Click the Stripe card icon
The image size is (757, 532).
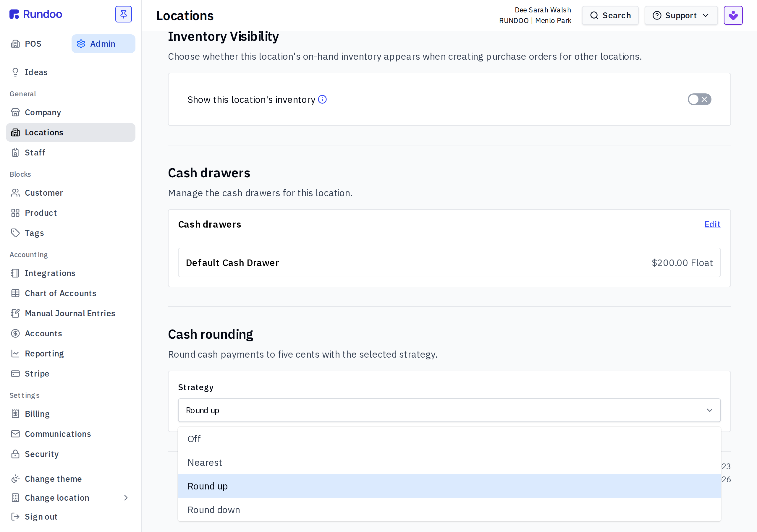coord(15,374)
